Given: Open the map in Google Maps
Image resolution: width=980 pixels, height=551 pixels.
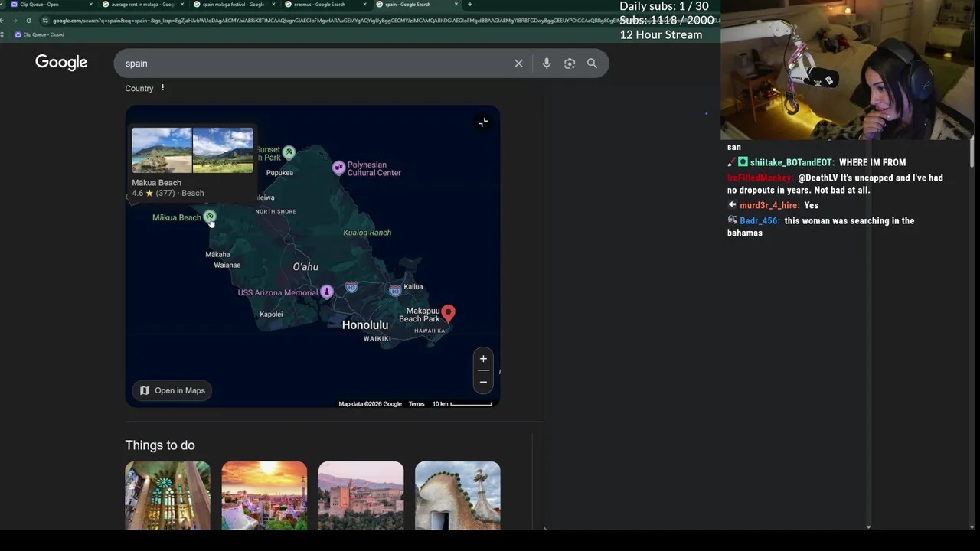Looking at the screenshot, I should click(172, 390).
